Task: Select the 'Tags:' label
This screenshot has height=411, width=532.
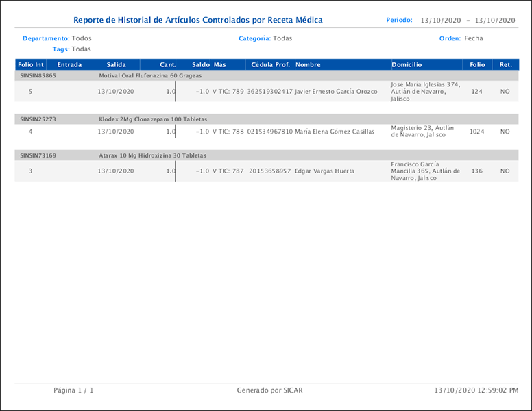Action: [61, 49]
